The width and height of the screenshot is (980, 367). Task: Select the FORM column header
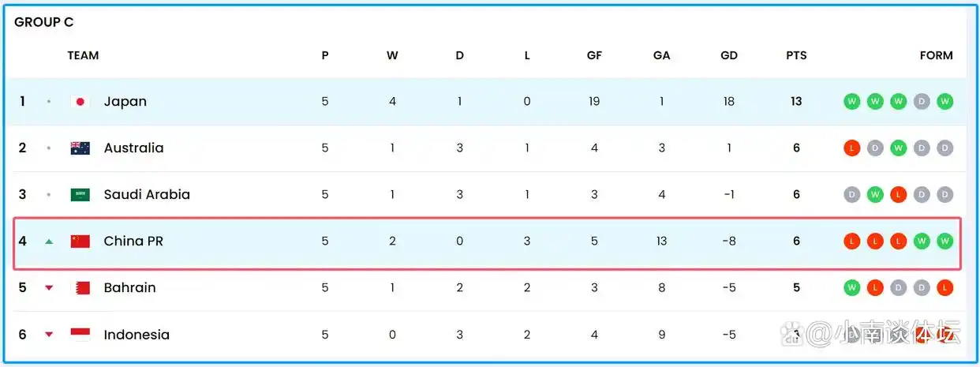click(936, 55)
